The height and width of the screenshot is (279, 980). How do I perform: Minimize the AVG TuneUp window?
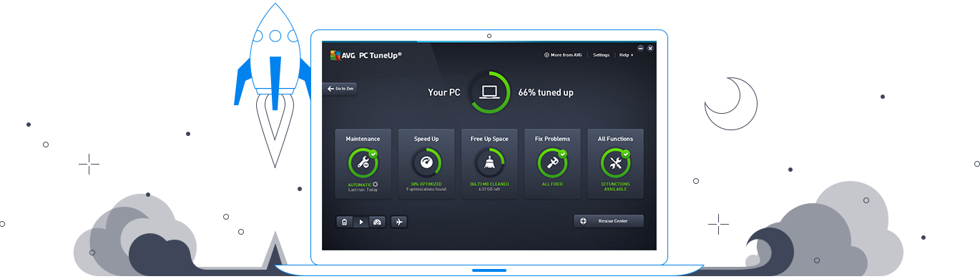641,48
